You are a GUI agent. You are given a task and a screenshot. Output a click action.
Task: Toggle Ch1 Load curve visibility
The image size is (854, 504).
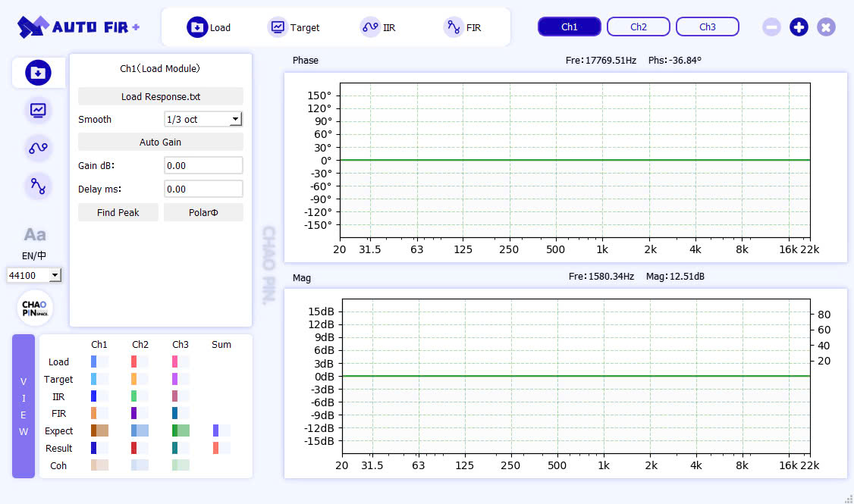coord(99,362)
